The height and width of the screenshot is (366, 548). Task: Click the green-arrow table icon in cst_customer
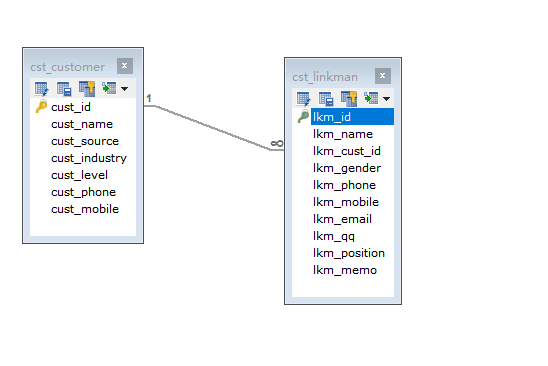109,88
